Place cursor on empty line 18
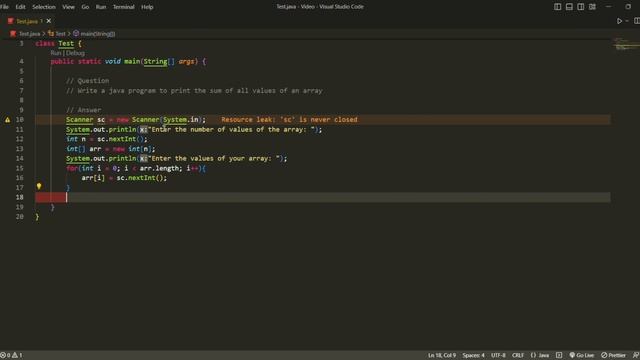This screenshot has height=360, width=640. coord(322,197)
